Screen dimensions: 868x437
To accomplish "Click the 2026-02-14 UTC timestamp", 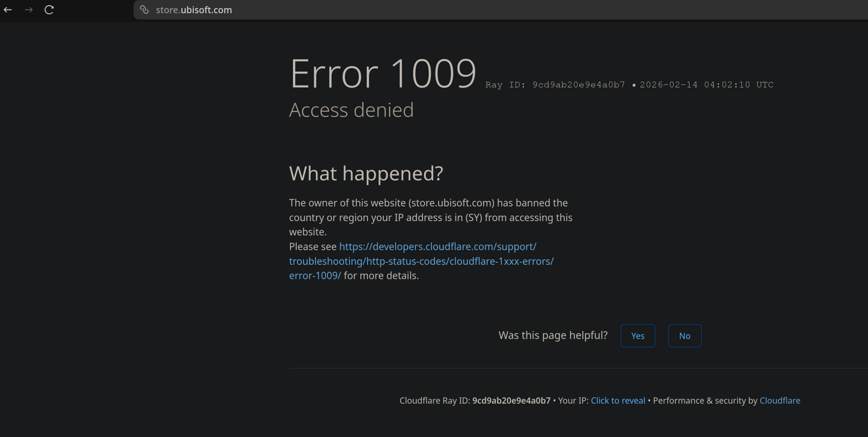I will 706,85.
